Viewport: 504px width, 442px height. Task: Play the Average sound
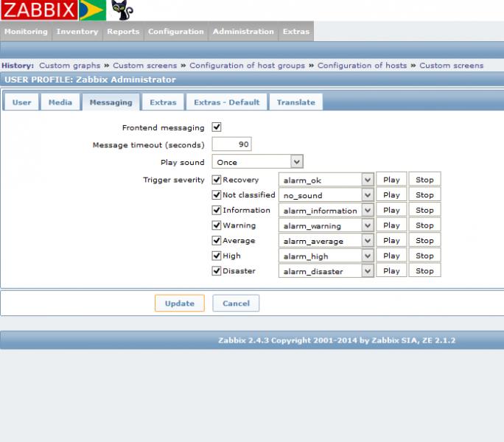point(391,240)
